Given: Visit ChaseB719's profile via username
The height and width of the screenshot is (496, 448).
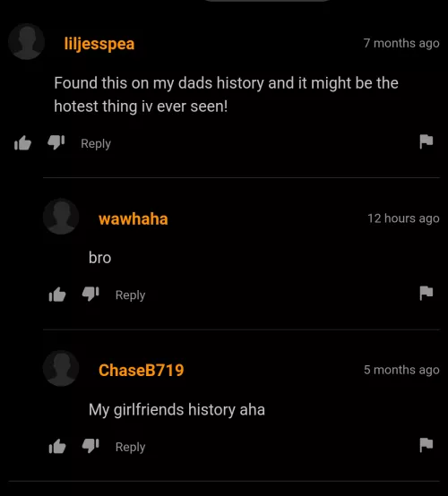Looking at the screenshot, I should coord(142,370).
